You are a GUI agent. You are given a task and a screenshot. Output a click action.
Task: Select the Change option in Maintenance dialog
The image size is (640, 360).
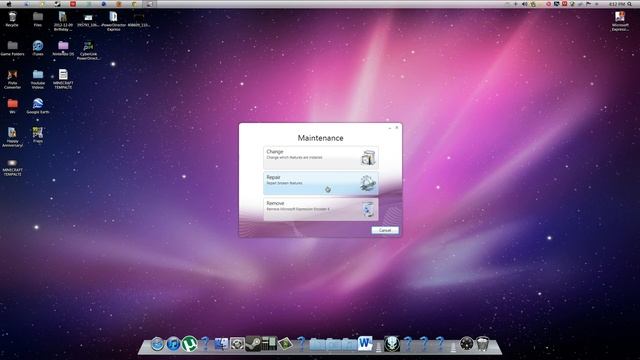(x=321, y=157)
